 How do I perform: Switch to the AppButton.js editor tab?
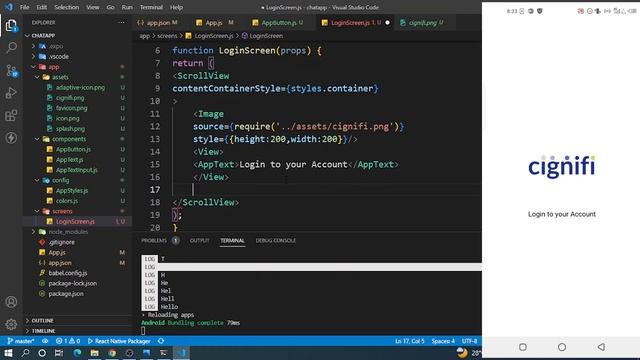coord(278,22)
